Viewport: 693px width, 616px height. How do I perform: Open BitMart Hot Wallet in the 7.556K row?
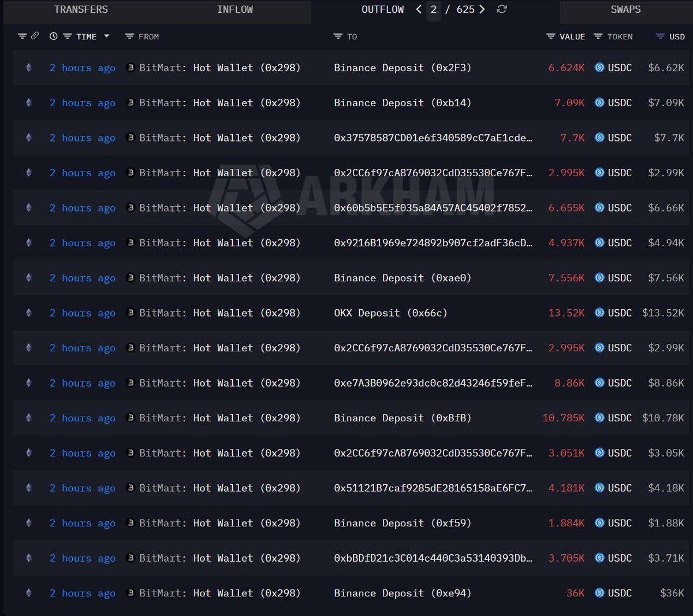[220, 278]
